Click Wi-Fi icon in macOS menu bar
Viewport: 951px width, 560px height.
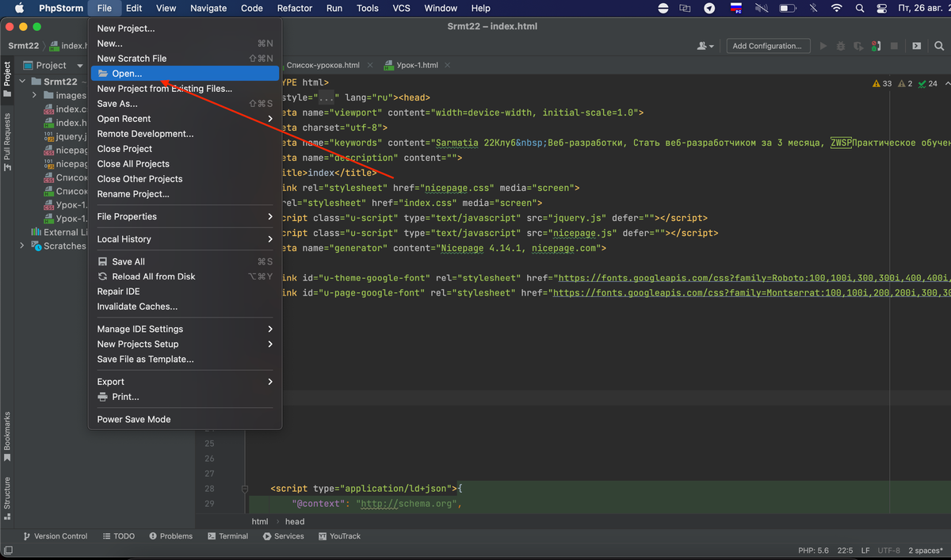tap(837, 8)
